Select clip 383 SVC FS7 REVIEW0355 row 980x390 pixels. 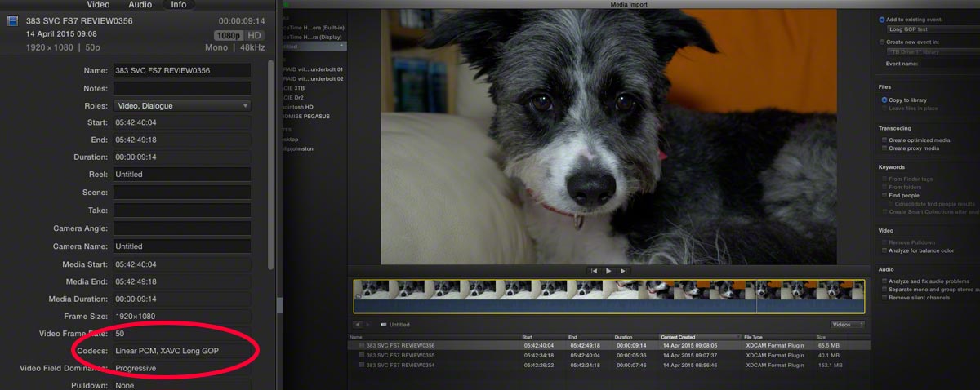(x=609, y=356)
